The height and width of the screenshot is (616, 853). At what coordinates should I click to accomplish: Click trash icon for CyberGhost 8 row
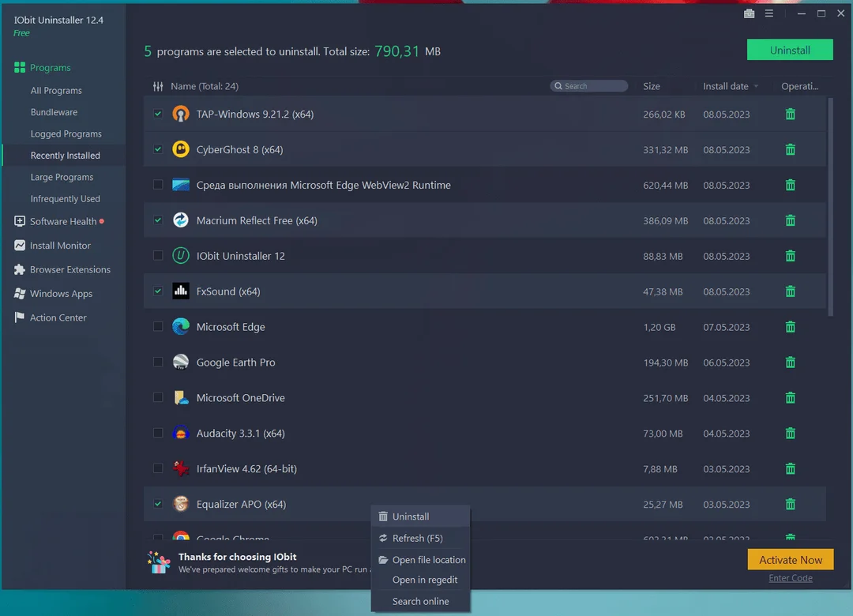click(x=790, y=149)
